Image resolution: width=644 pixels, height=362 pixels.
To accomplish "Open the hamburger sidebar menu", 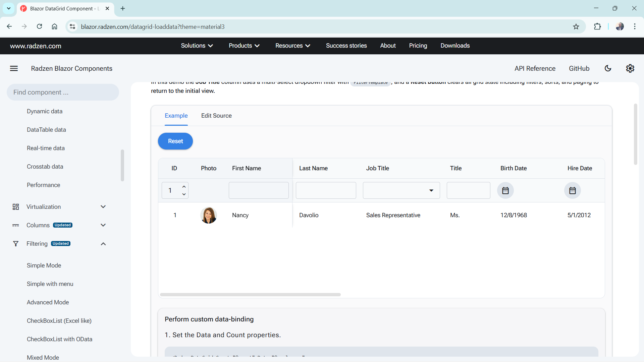I will tap(14, 68).
